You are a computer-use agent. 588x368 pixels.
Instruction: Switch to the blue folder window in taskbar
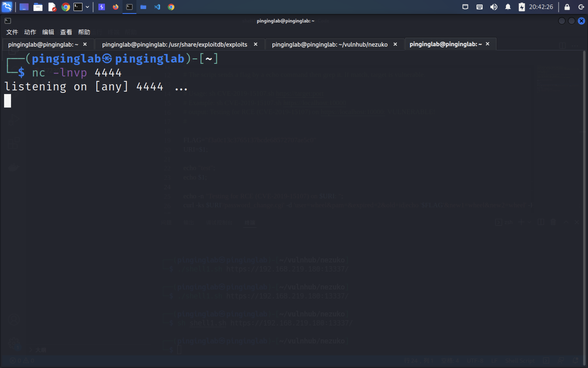click(x=143, y=7)
